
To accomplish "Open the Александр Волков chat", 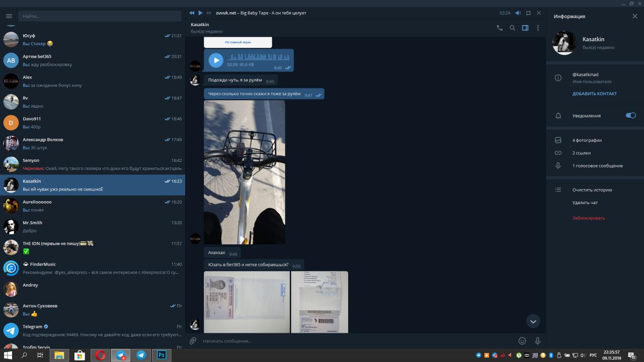I will pyautogui.click(x=93, y=143).
